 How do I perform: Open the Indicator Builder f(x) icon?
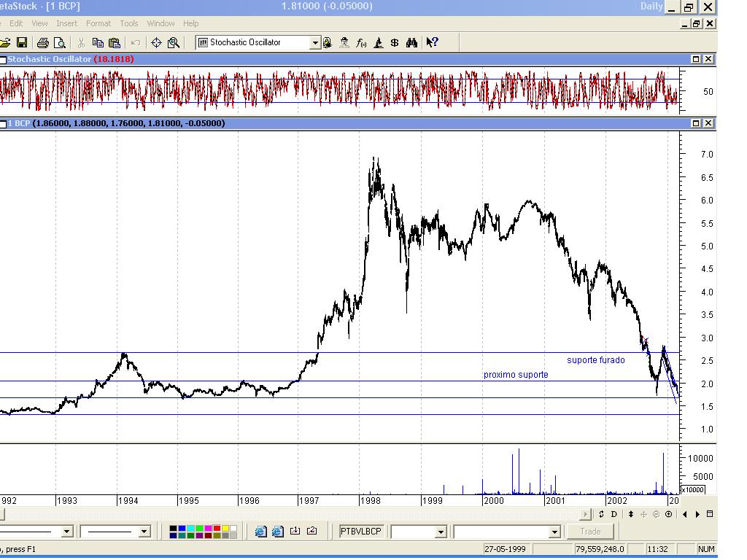pos(361,43)
